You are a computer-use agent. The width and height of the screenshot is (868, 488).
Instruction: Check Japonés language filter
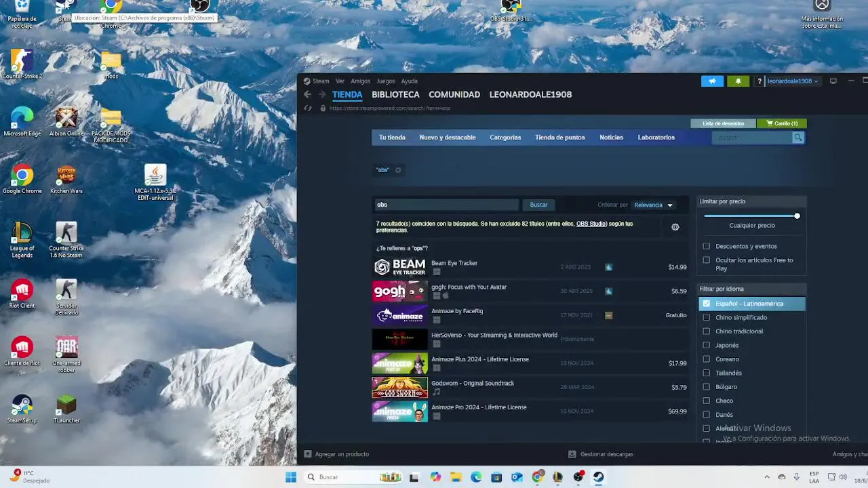coord(707,345)
